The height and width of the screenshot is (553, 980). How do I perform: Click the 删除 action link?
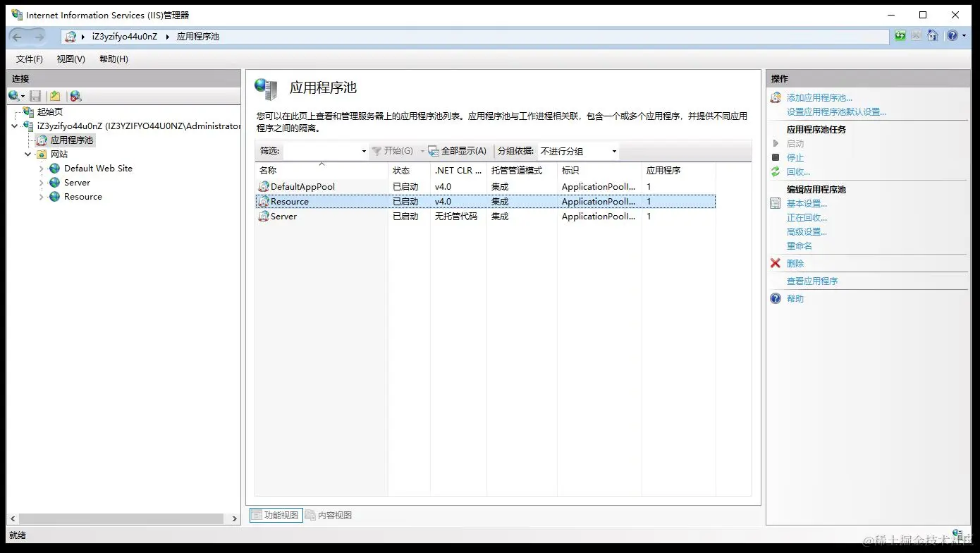795,264
